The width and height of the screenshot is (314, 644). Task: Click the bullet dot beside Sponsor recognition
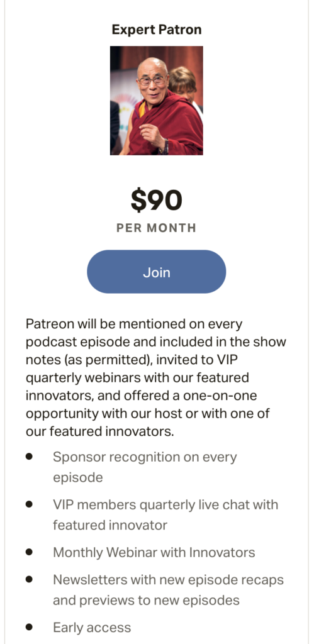point(29,457)
